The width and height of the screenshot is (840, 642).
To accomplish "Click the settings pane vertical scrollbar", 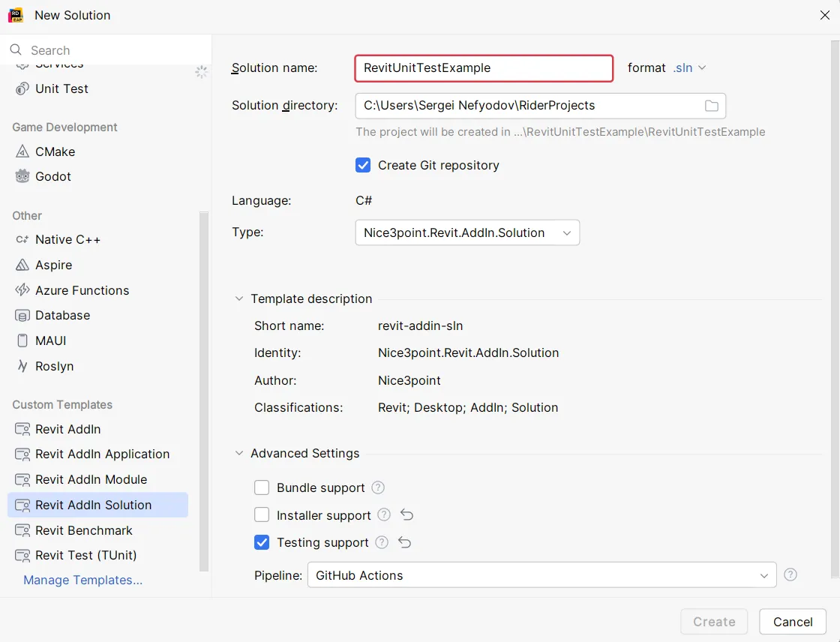I will 835,309.
